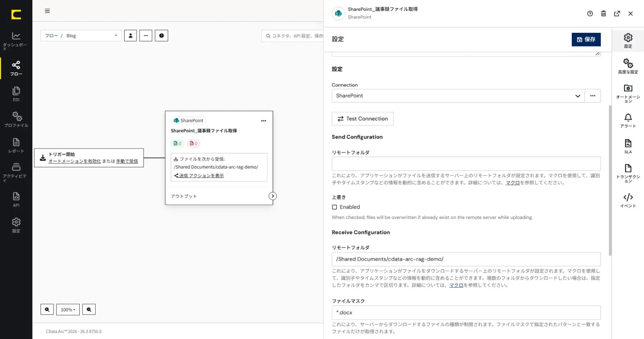
Task: Click the settings panel vertical scrollbar
Action: tap(610, 180)
